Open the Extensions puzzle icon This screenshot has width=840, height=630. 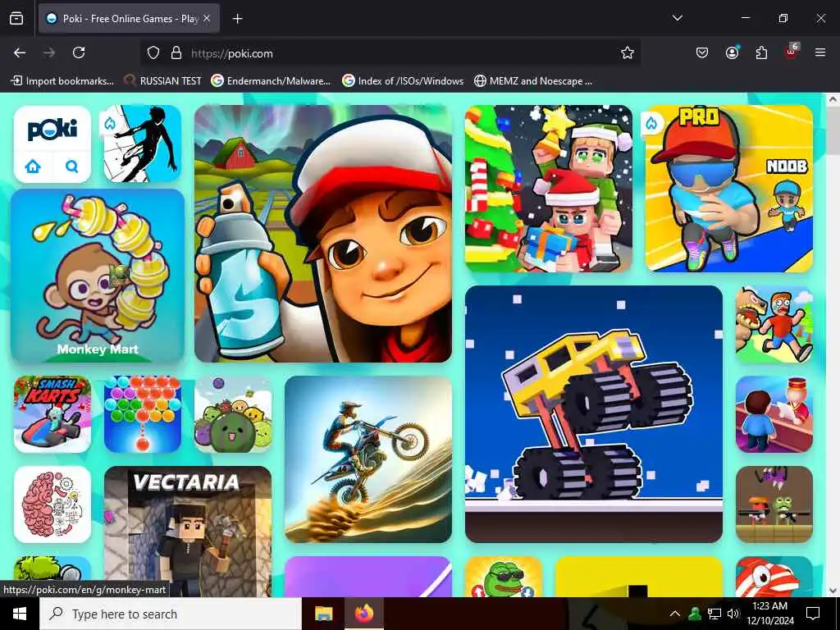click(x=761, y=52)
